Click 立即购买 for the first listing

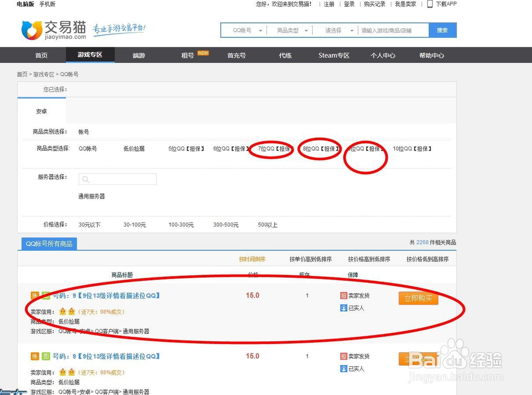click(x=418, y=298)
